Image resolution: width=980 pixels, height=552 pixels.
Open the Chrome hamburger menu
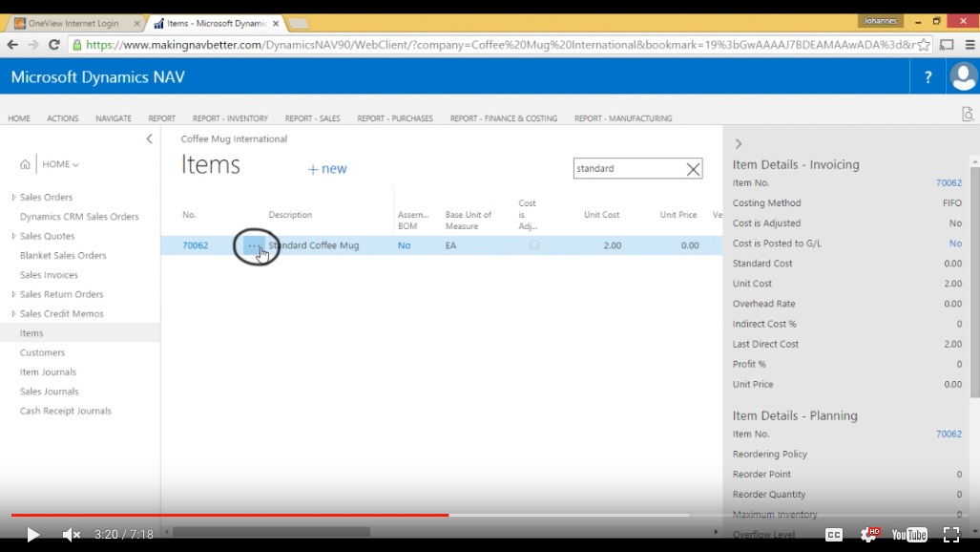coord(970,45)
